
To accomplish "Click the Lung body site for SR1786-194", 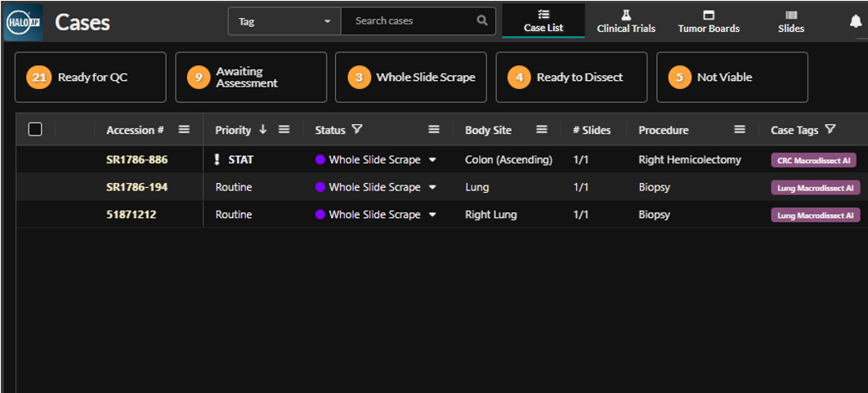I will click(477, 187).
